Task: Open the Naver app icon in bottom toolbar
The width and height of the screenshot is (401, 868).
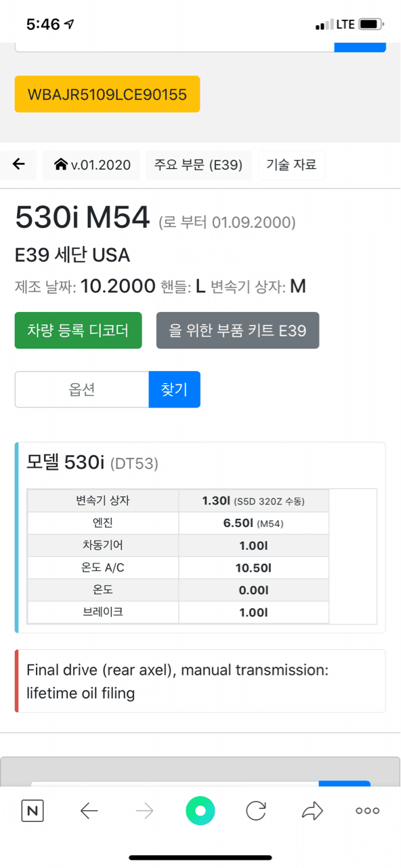Action: [32, 810]
